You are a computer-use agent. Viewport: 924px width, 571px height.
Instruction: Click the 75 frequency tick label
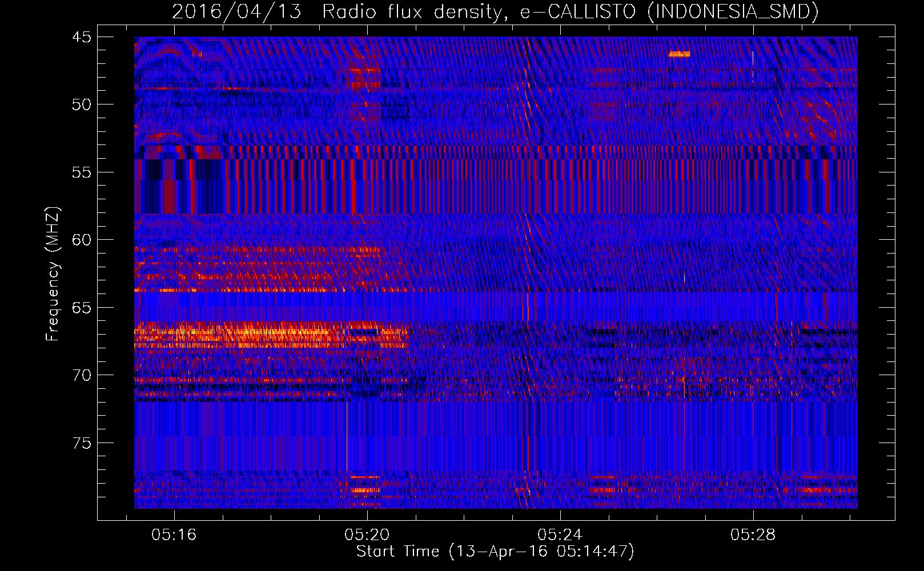coord(82,443)
